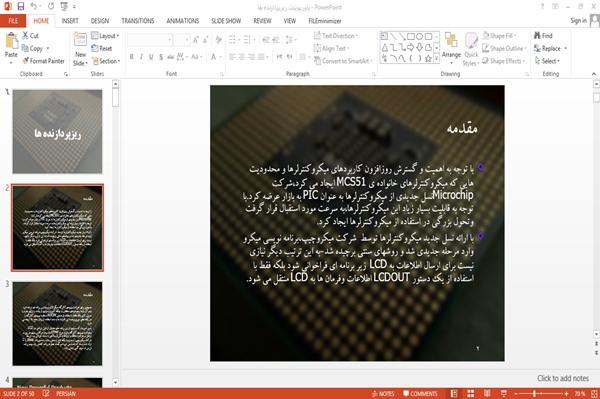Open the FILEminimizer tab

point(324,21)
